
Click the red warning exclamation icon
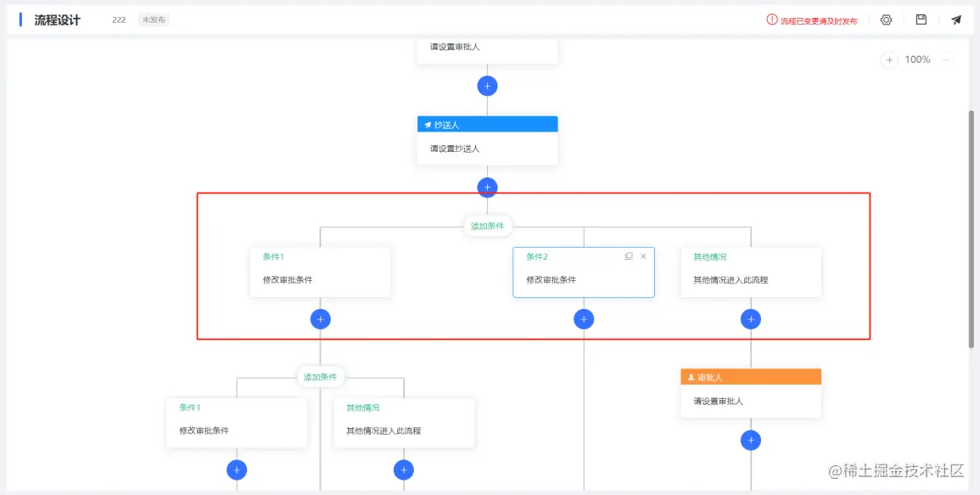coord(772,20)
